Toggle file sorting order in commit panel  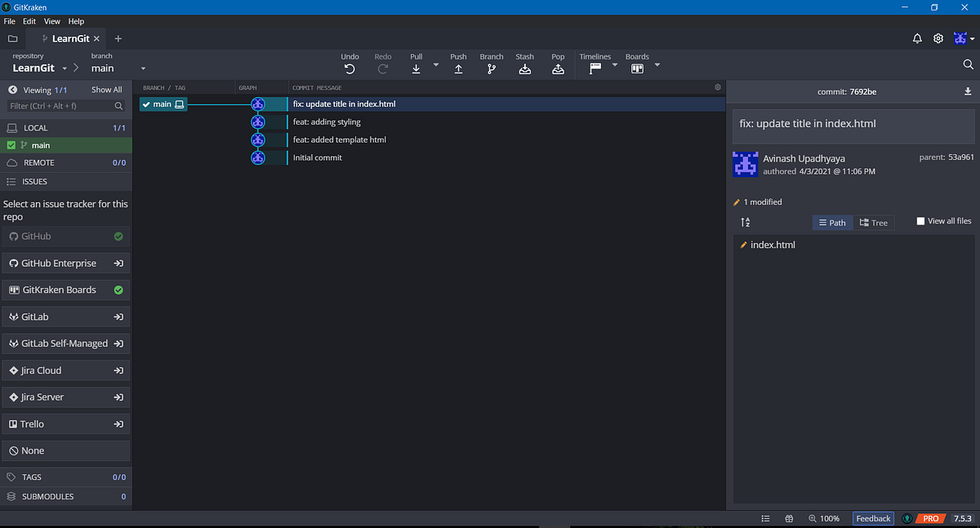click(744, 221)
